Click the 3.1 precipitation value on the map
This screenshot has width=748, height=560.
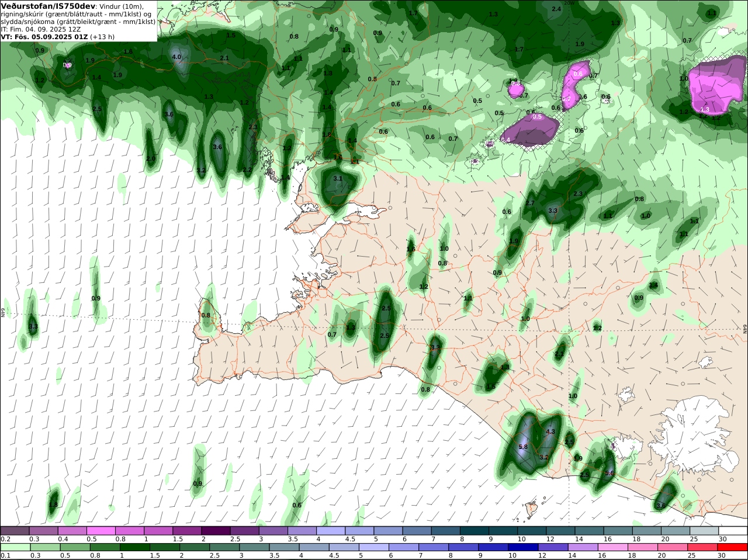point(338,179)
